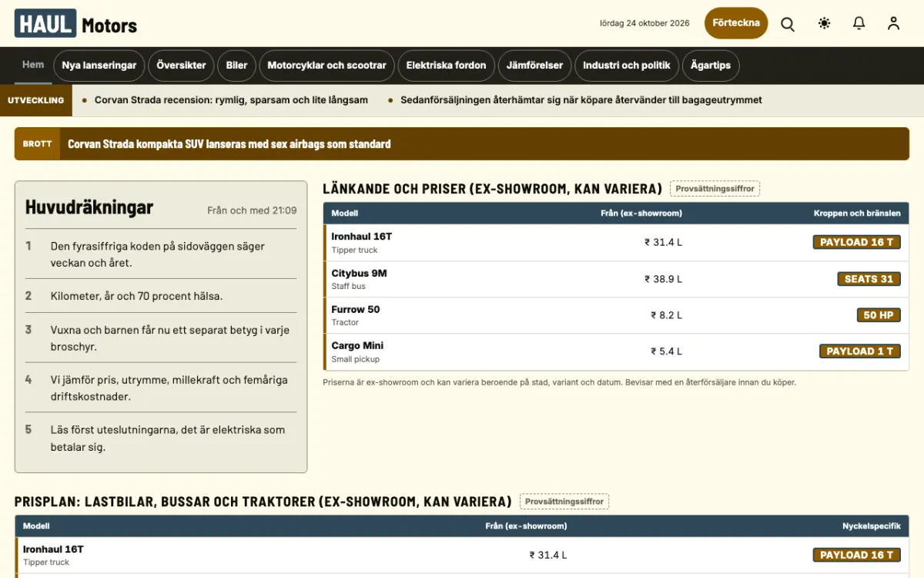Click the Förteckna button
The width and height of the screenshot is (924, 578).
736,23
